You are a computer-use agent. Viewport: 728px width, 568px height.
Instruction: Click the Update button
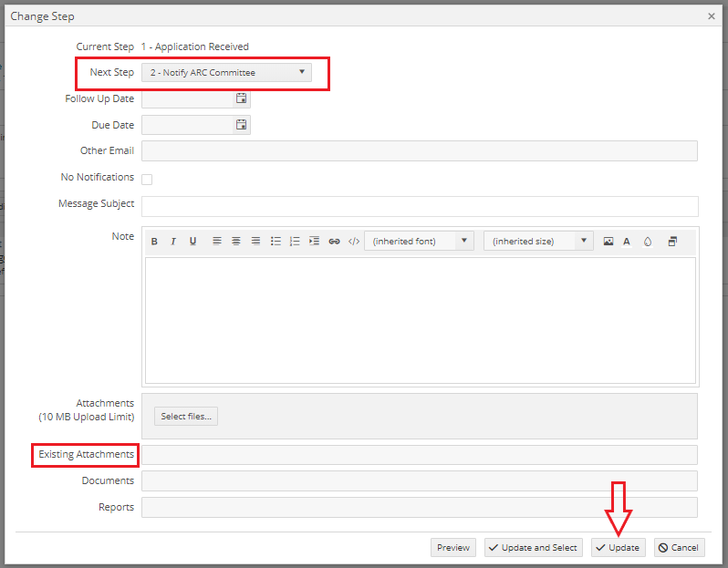618,547
